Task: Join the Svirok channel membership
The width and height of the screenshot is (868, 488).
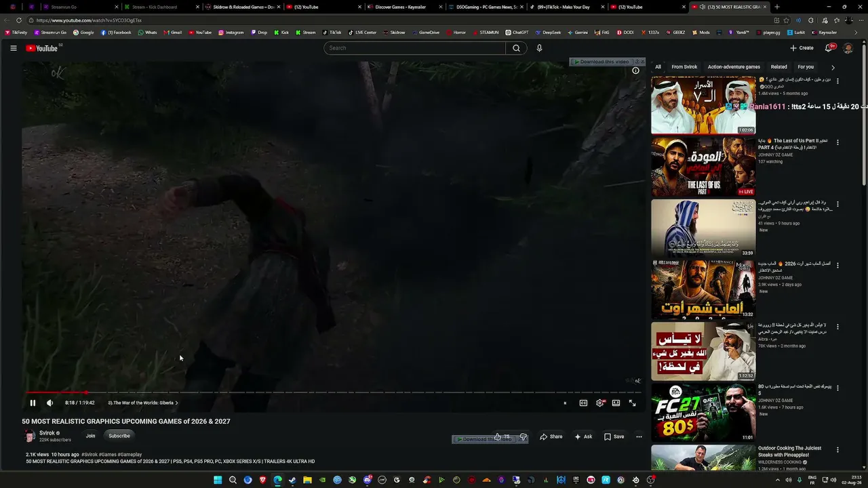Action: [90, 436]
